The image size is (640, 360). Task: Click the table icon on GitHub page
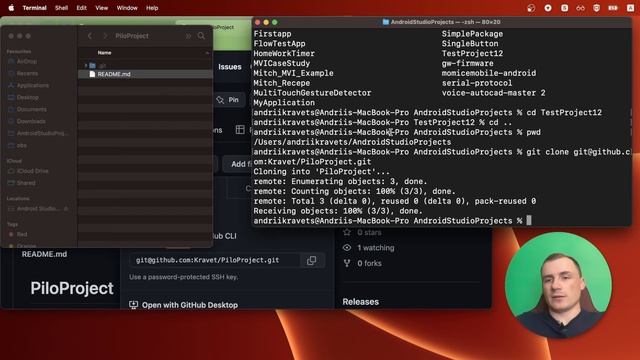point(240,130)
